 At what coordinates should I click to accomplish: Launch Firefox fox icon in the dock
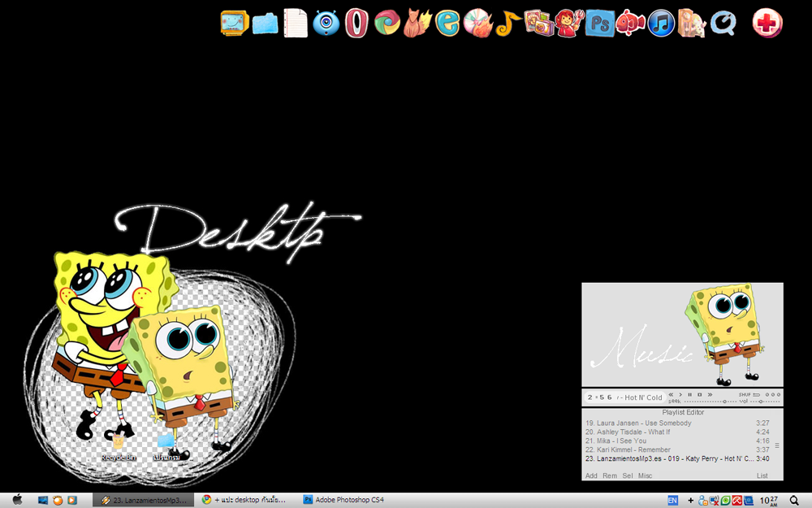point(417,23)
